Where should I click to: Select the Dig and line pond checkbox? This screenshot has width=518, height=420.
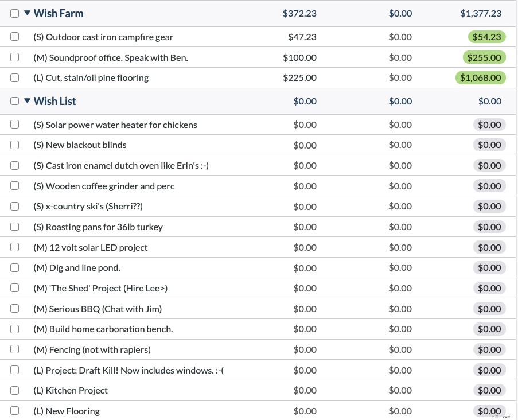[x=14, y=267]
